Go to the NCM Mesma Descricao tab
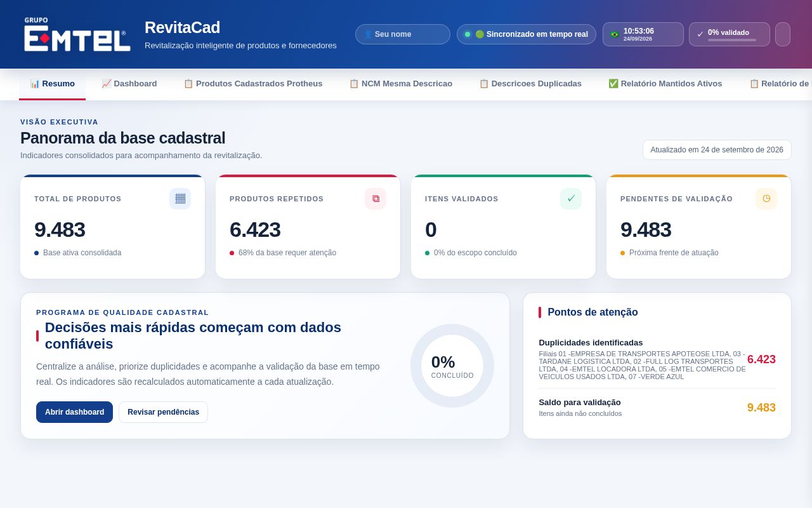 [x=401, y=84]
